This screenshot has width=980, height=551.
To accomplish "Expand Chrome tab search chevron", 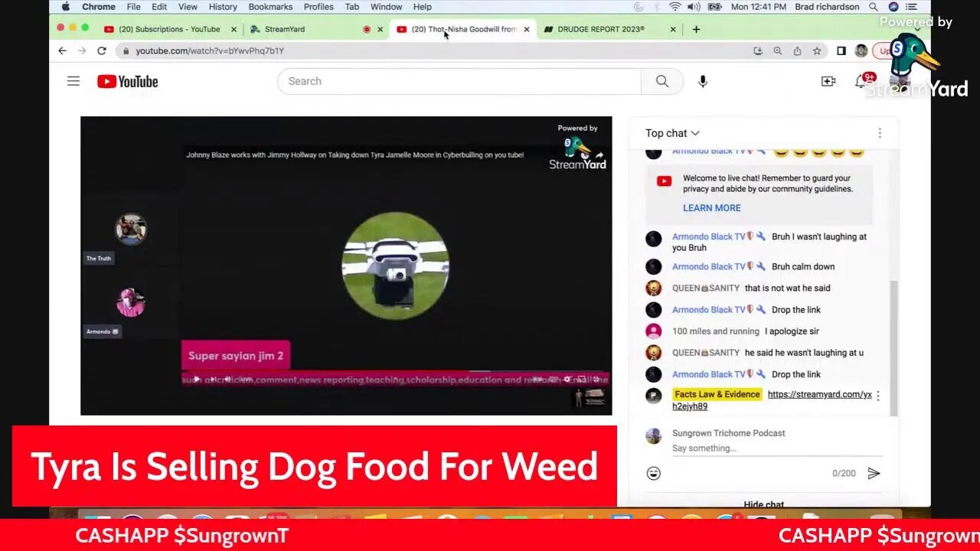I will tap(918, 29).
